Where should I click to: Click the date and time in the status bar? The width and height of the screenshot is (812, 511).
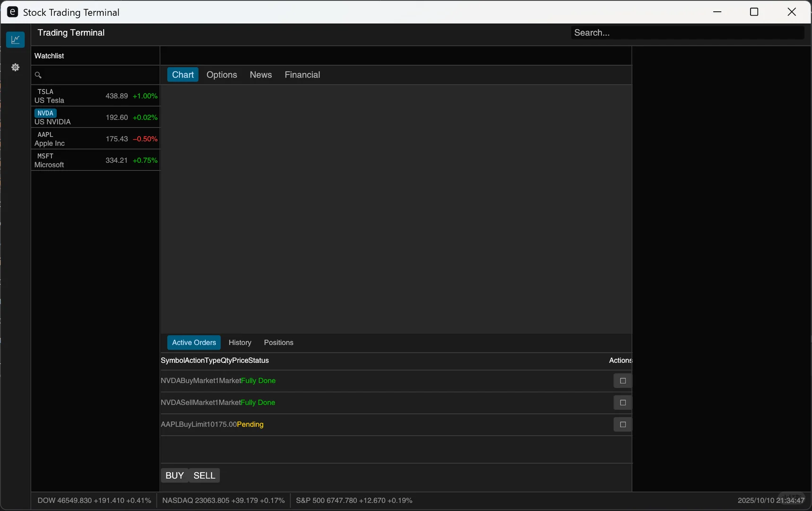coord(771,501)
